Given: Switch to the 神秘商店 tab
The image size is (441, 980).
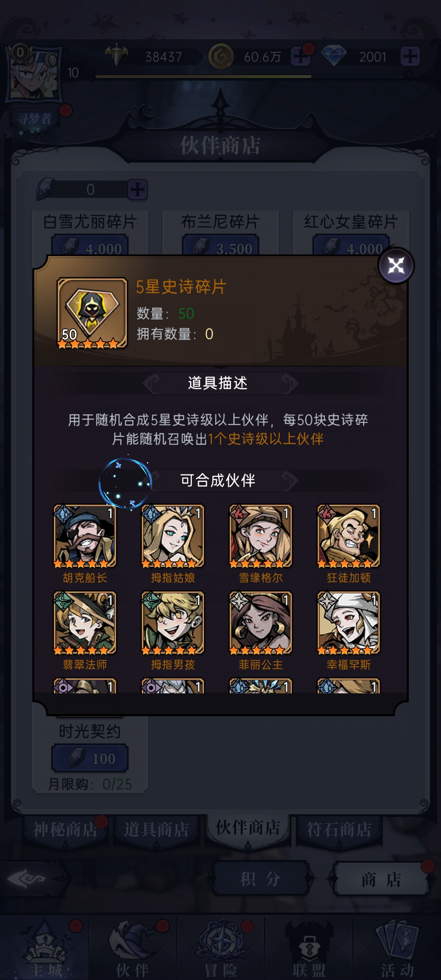Looking at the screenshot, I should point(65,829).
